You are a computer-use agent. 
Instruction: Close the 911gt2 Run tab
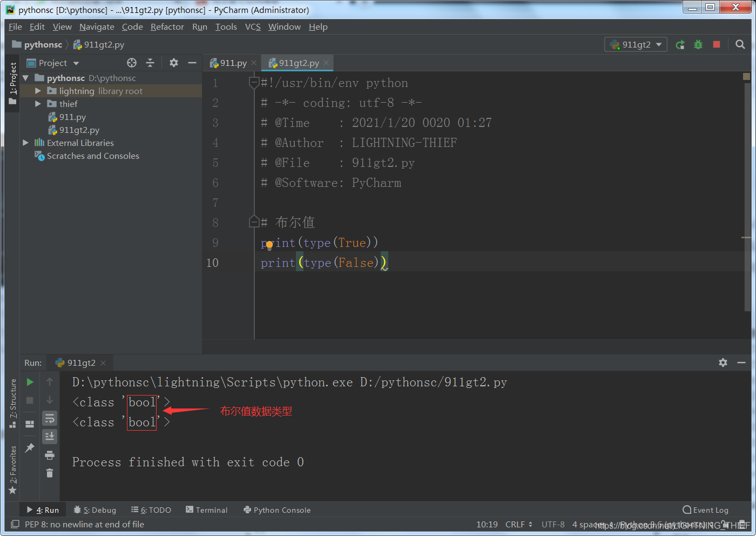[x=103, y=363]
